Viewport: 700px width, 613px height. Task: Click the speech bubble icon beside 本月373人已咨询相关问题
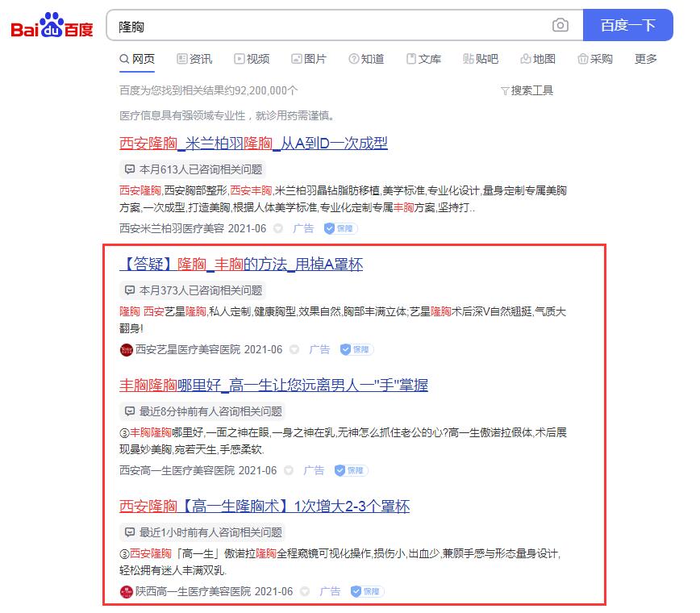[130, 290]
